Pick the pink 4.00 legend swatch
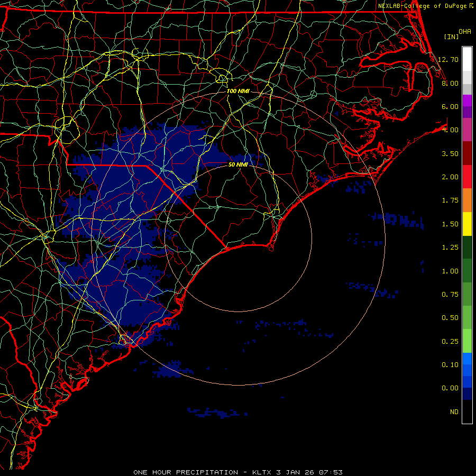This screenshot has width=476, height=476. click(467, 130)
